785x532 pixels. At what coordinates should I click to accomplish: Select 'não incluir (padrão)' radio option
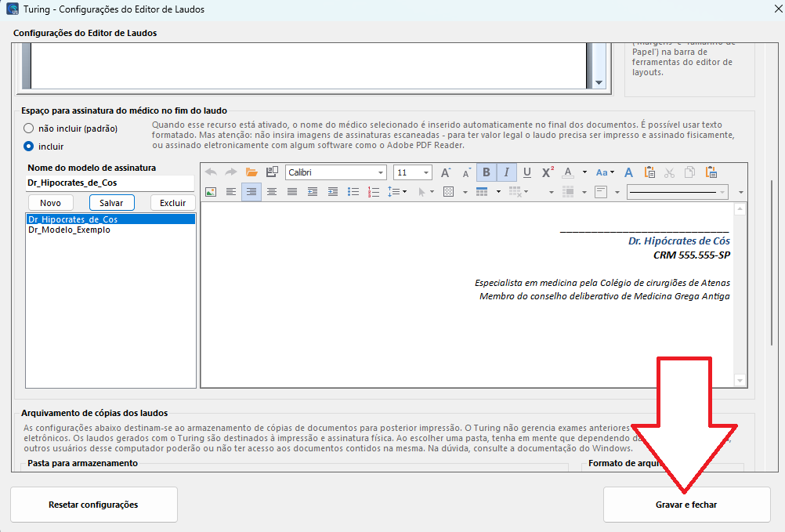(29, 128)
